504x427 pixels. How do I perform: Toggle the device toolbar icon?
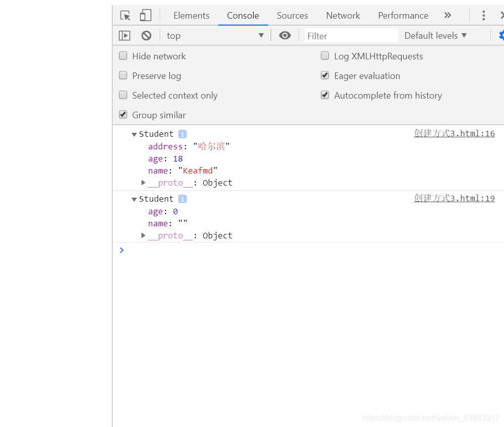146,15
